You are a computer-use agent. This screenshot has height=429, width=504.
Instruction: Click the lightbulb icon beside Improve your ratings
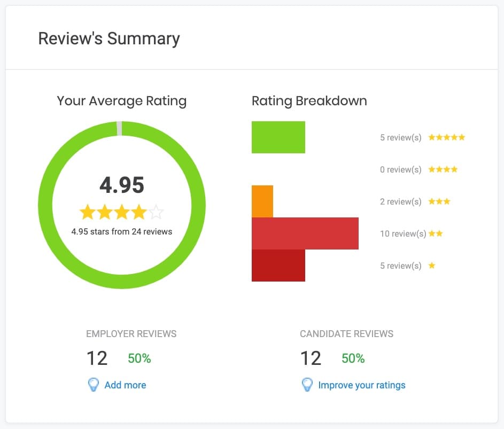[307, 384]
